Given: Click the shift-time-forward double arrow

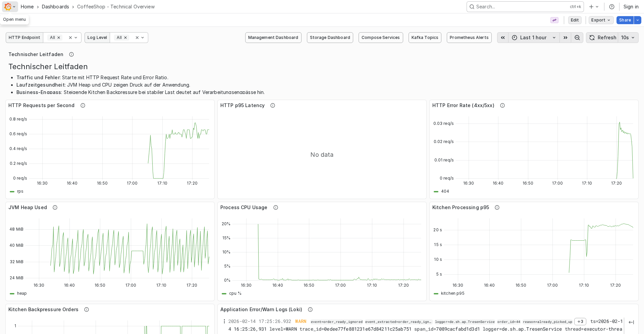Looking at the screenshot, I should click(x=565, y=38).
